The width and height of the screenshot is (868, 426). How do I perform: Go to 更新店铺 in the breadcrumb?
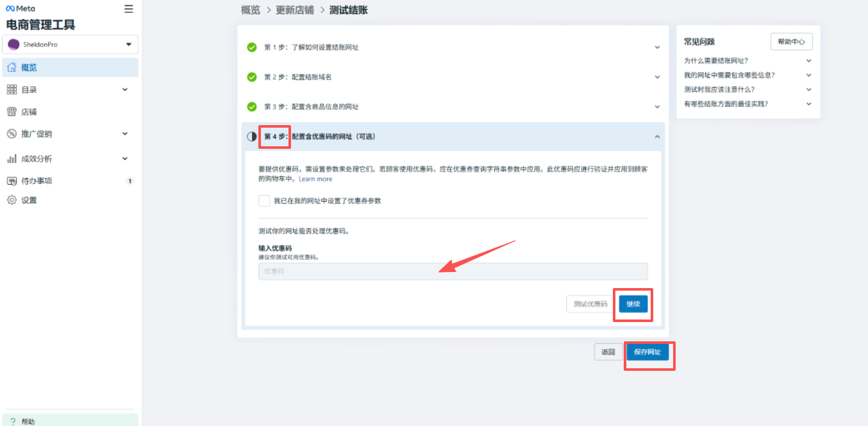[294, 10]
